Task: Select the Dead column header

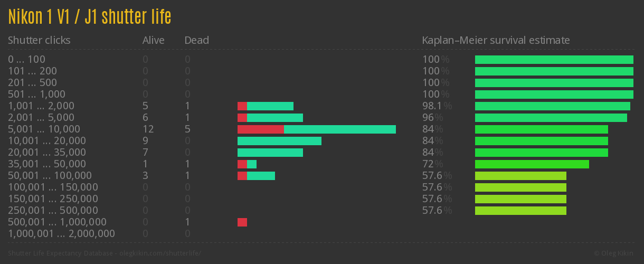Action: (x=196, y=40)
